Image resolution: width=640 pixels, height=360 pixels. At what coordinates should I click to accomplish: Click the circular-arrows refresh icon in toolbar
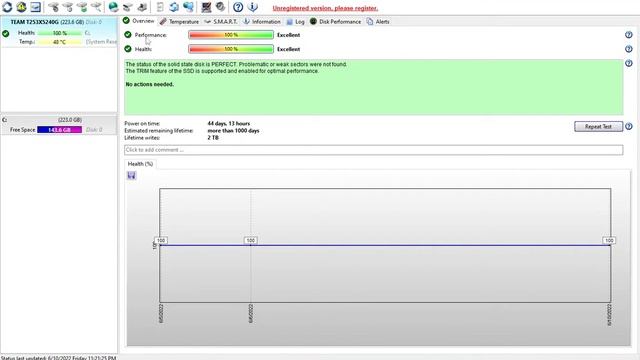pyautogui.click(x=7, y=7)
